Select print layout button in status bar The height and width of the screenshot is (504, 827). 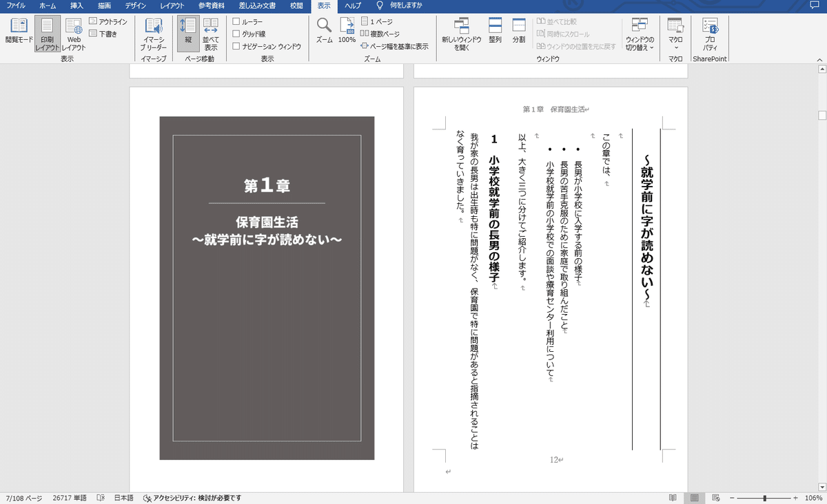[695, 497]
